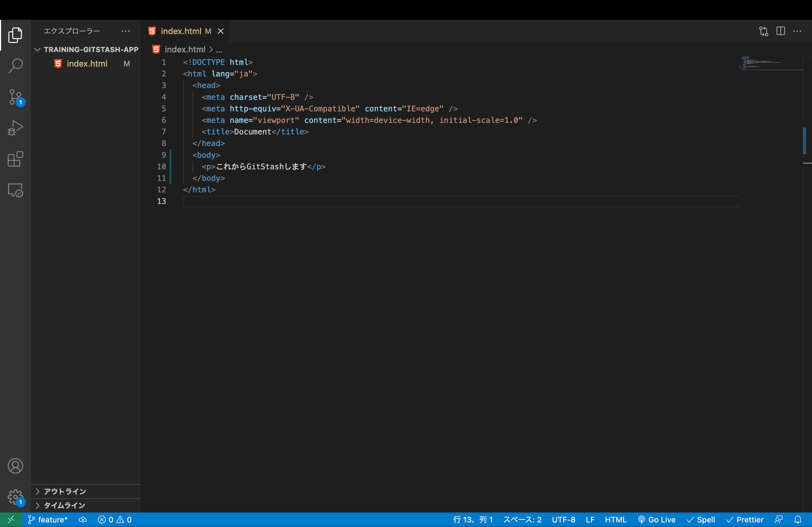Open the Search view in the activity bar

[x=15, y=66]
